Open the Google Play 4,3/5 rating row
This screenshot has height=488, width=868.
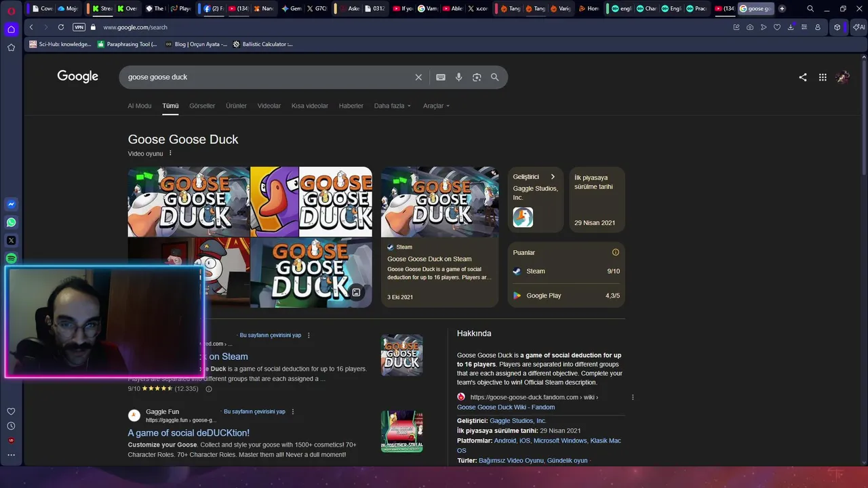point(566,296)
